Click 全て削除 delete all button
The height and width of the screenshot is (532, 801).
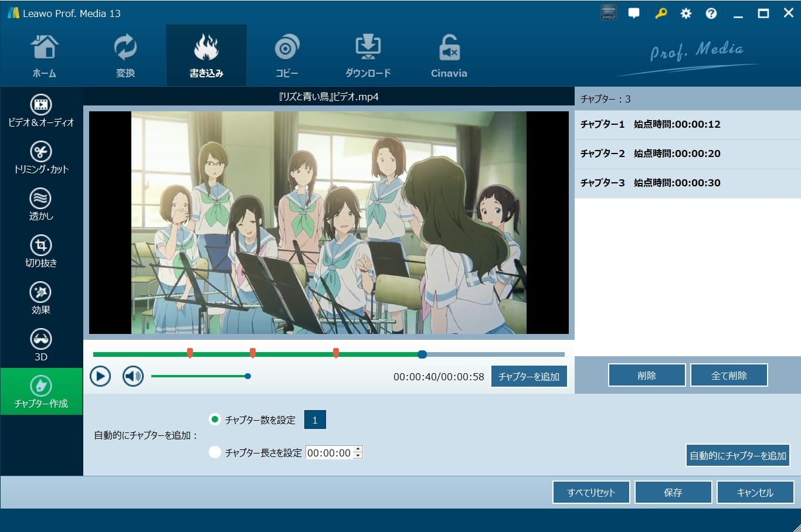click(729, 376)
